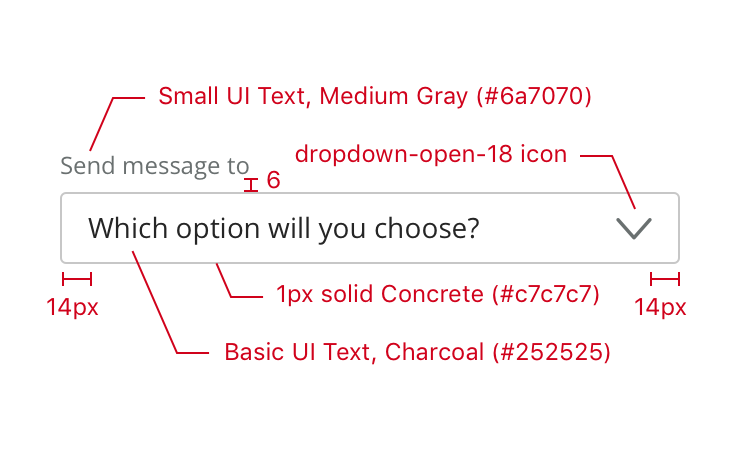Click the "Send message to" field label
This screenshot has height=472, width=740.
point(154,166)
